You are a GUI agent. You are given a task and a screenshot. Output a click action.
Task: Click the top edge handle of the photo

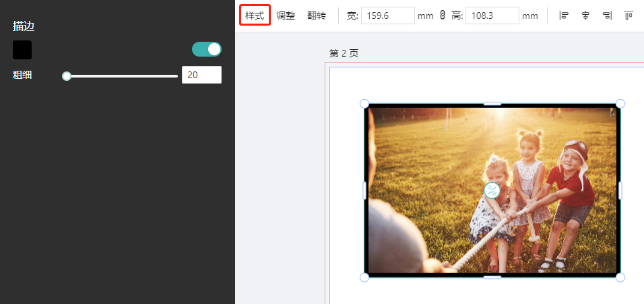click(x=492, y=104)
